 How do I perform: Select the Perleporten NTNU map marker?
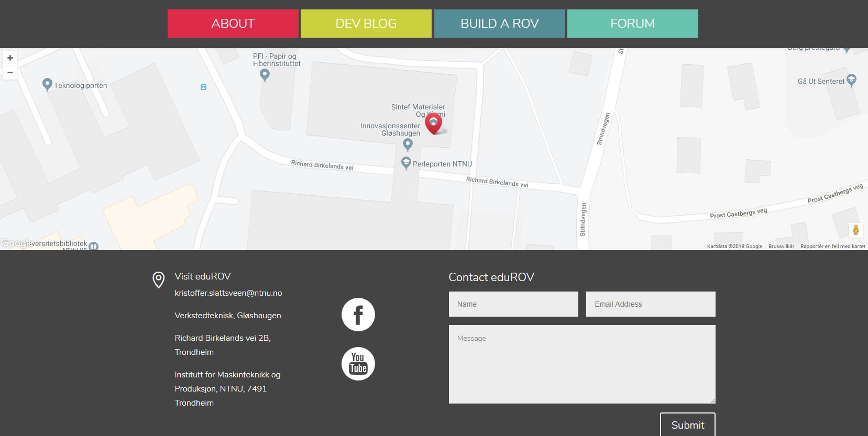point(406,163)
